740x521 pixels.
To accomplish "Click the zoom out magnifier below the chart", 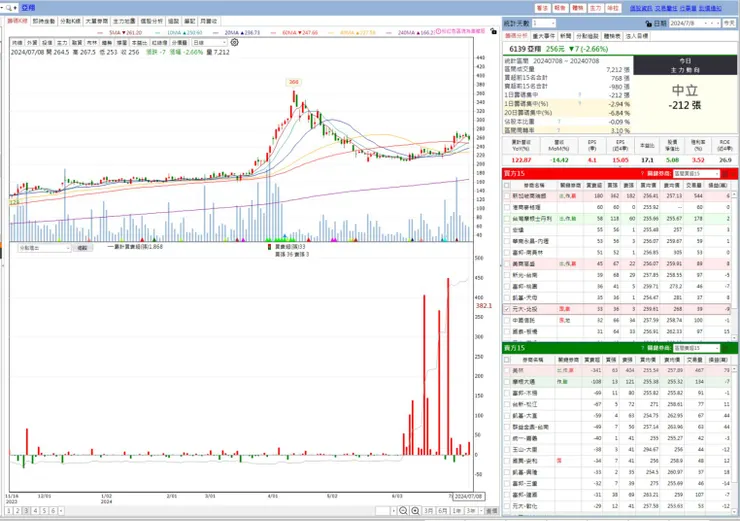I will (x=403, y=511).
